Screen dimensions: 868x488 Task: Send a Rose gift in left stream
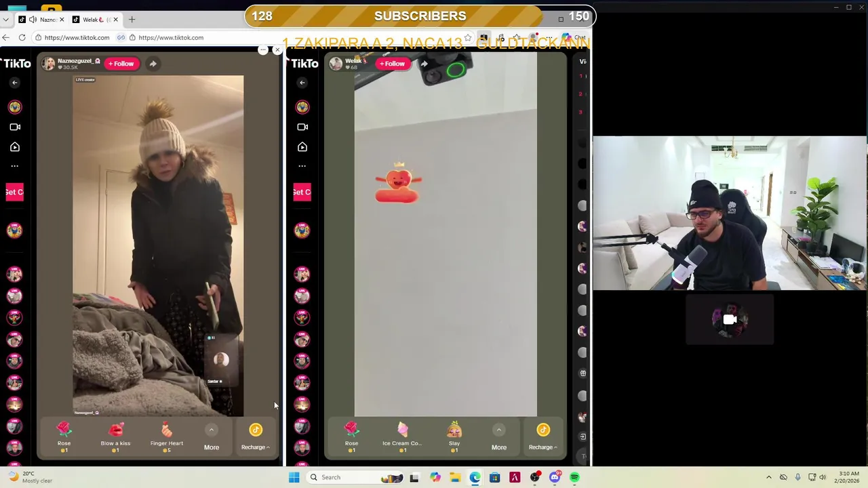pos(64,437)
